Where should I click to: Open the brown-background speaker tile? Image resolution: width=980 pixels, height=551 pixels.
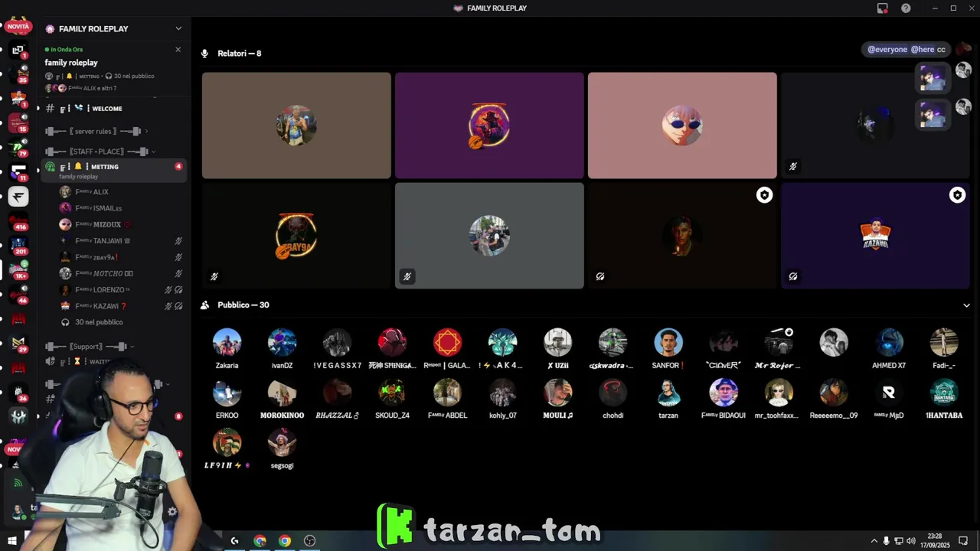point(296,126)
